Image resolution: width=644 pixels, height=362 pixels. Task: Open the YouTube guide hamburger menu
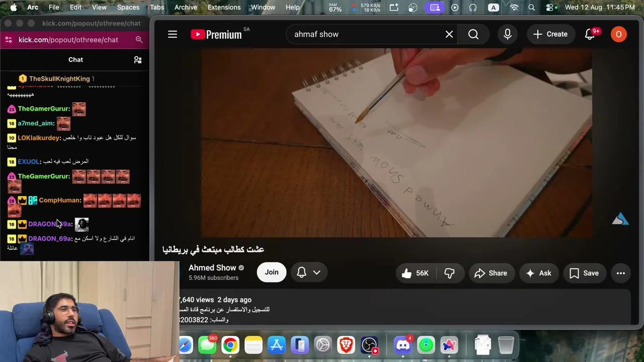173,34
